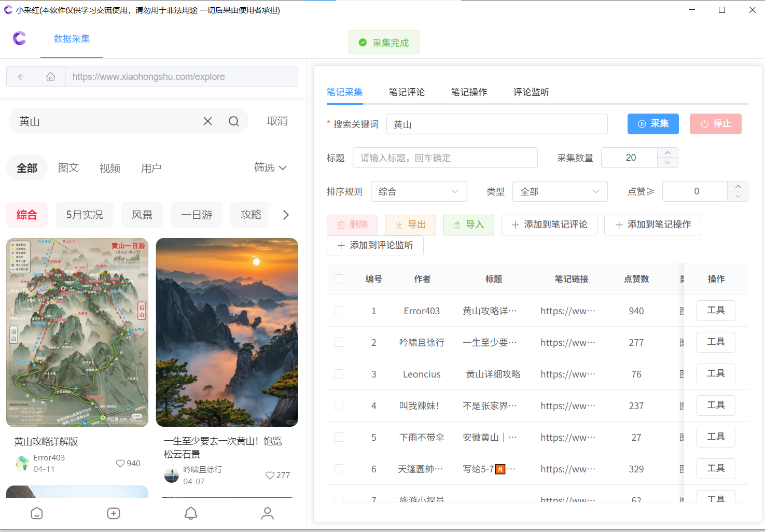Click the row 2 笔记链接 cell
Screen dimensions: 765x532
(568, 342)
